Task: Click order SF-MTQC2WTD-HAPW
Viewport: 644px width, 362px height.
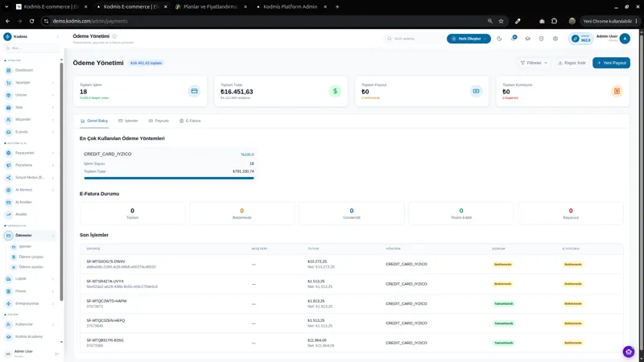Action: [106, 301]
